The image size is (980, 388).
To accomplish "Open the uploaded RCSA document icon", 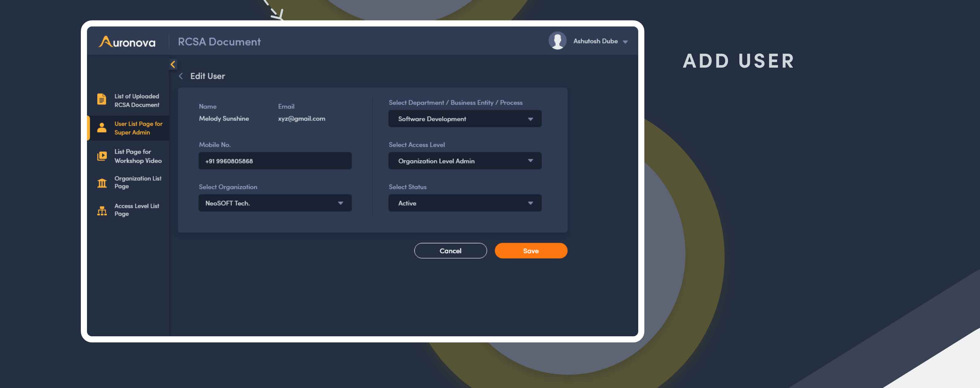I will 102,99.
